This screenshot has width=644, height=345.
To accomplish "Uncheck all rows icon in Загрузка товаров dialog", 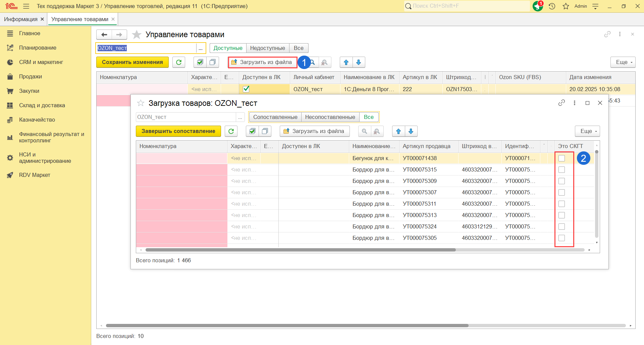I will [x=265, y=131].
